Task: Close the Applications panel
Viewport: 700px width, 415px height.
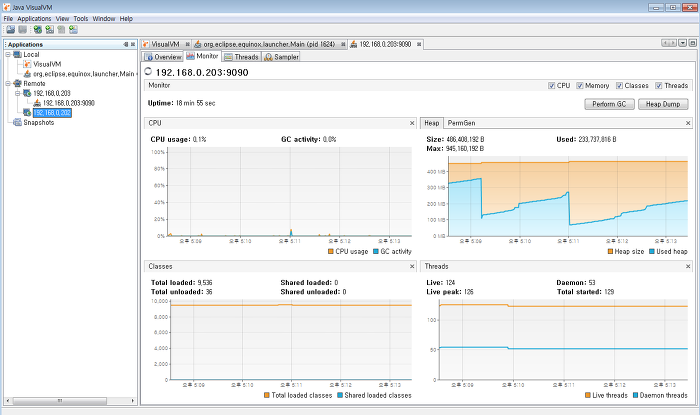Action: (133, 44)
